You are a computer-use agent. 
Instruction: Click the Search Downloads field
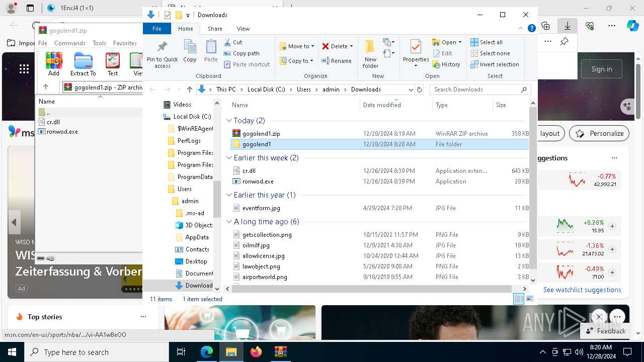click(x=480, y=89)
